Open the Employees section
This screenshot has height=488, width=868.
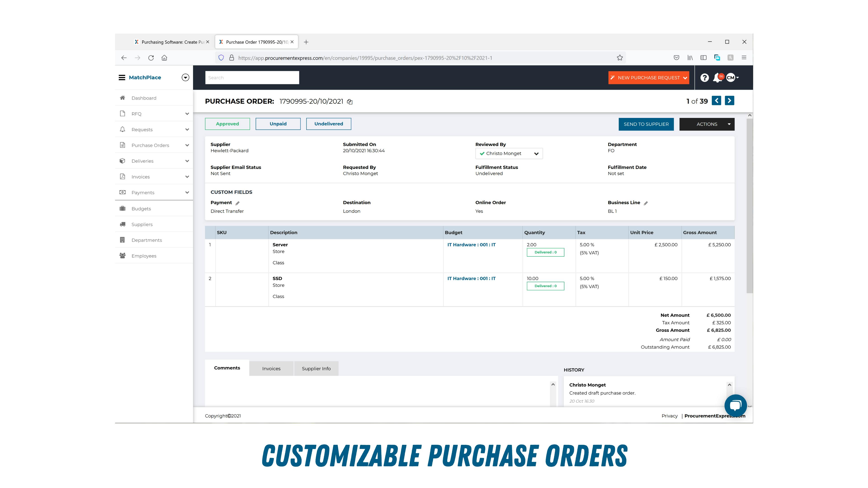[x=144, y=256]
